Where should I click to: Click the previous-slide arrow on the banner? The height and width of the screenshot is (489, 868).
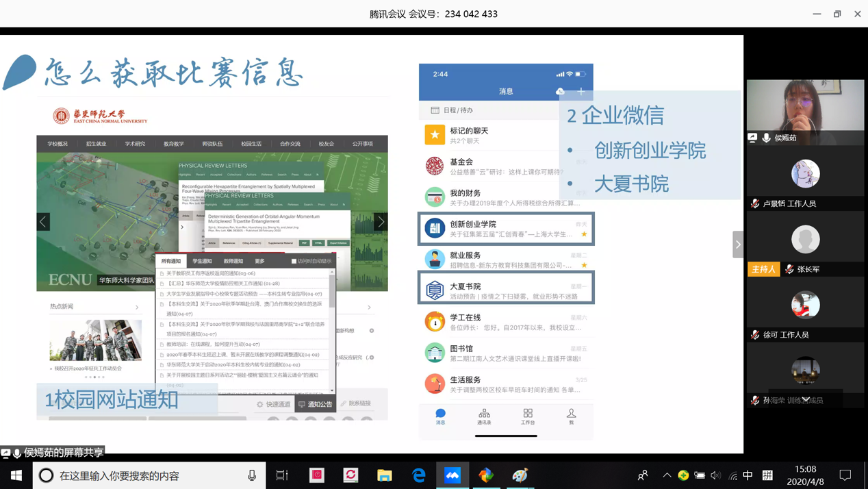click(x=43, y=221)
